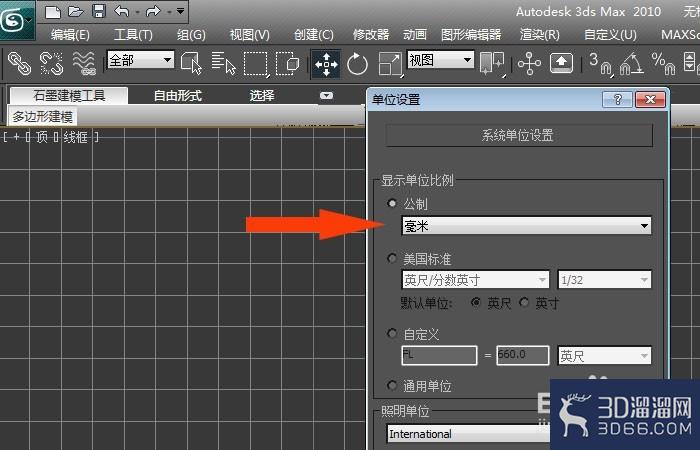Open the 创建(C) menu
The height and width of the screenshot is (450, 700).
[314, 34]
